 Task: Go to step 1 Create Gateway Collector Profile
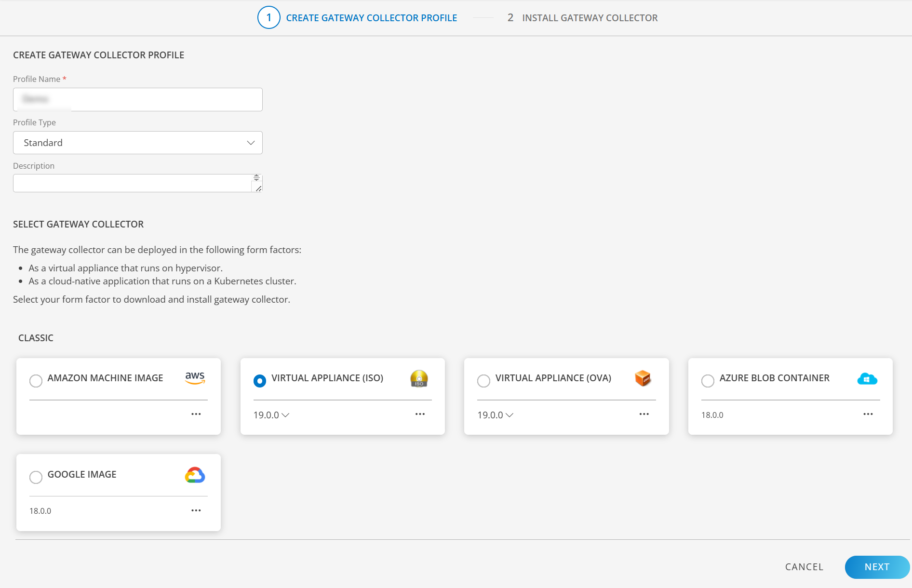357,18
